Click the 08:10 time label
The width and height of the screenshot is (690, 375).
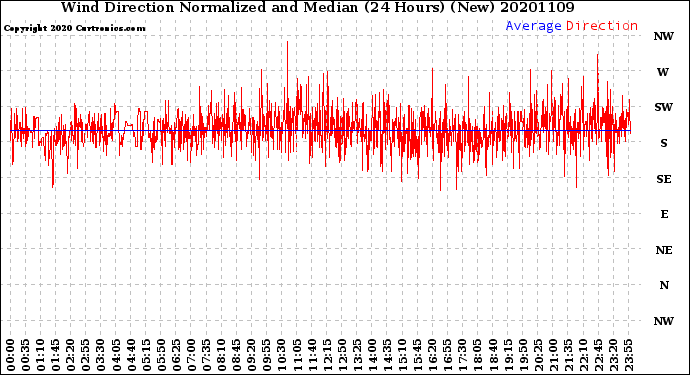tap(221, 355)
